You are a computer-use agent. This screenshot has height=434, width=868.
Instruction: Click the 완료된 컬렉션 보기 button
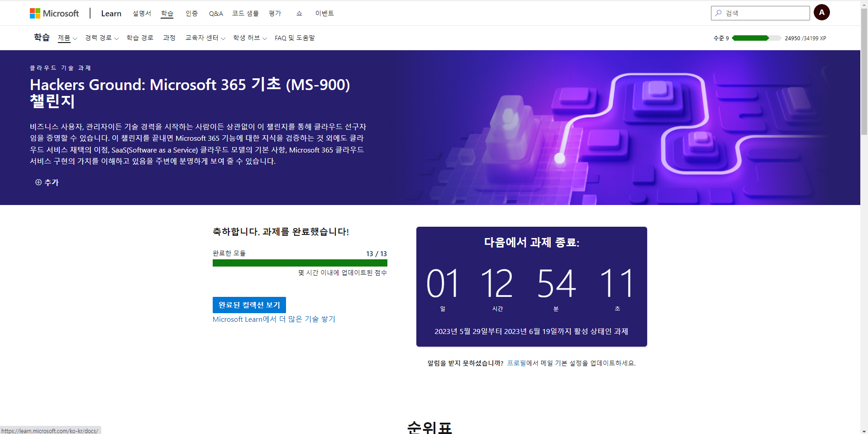(249, 305)
